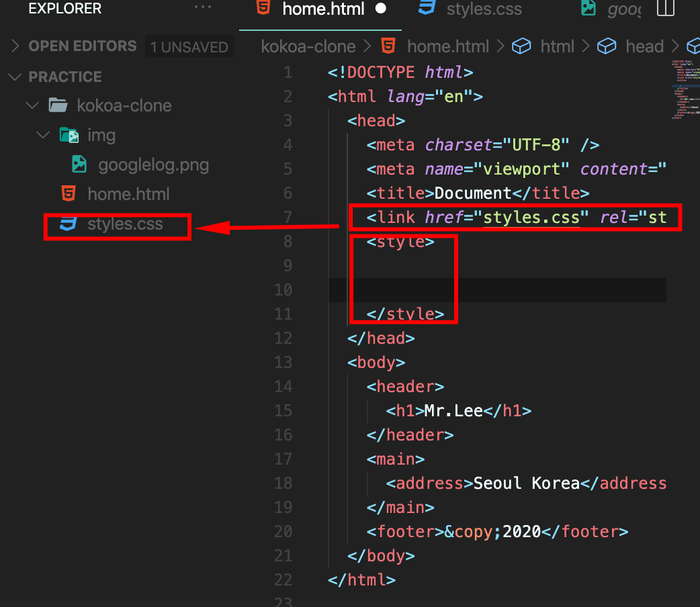700x607 pixels.
Task: Click the split editor icon
Action: click(666, 7)
